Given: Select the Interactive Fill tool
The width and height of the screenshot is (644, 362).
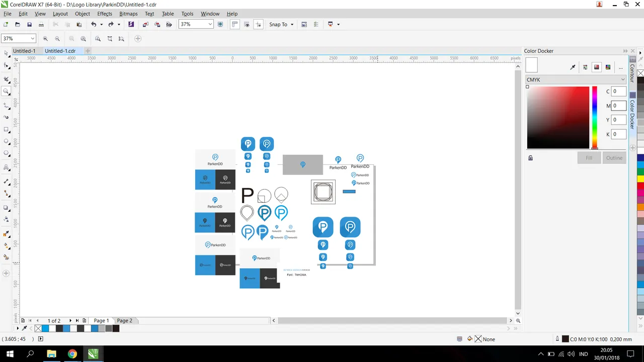Looking at the screenshot, I should [x=6, y=246].
